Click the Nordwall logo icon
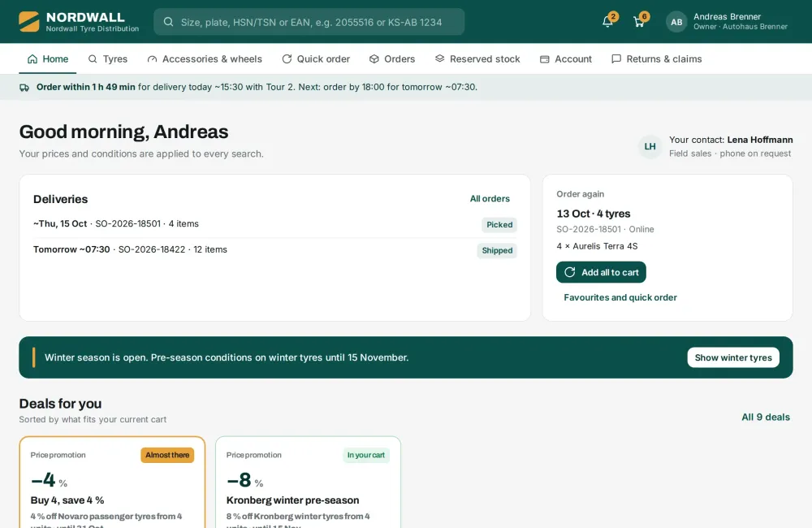Viewport: 812px width, 528px height. [x=29, y=22]
